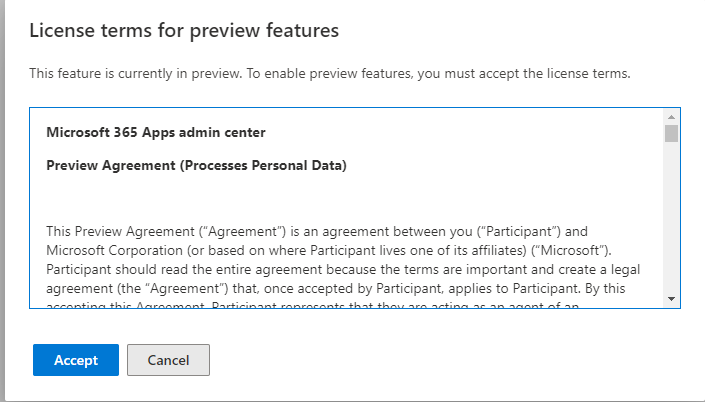Click the license text scrollbar thumb
The width and height of the screenshot is (705, 402).
(671, 134)
